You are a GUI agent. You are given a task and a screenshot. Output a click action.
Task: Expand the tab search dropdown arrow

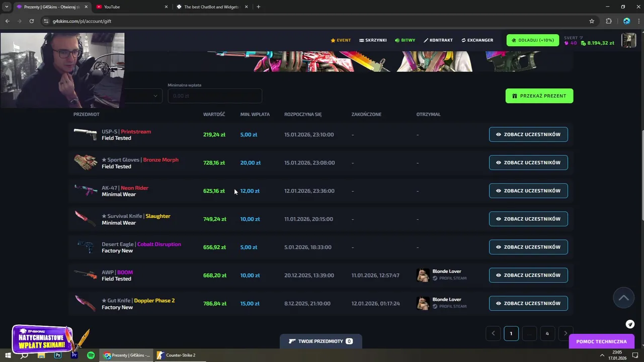coord(7,7)
